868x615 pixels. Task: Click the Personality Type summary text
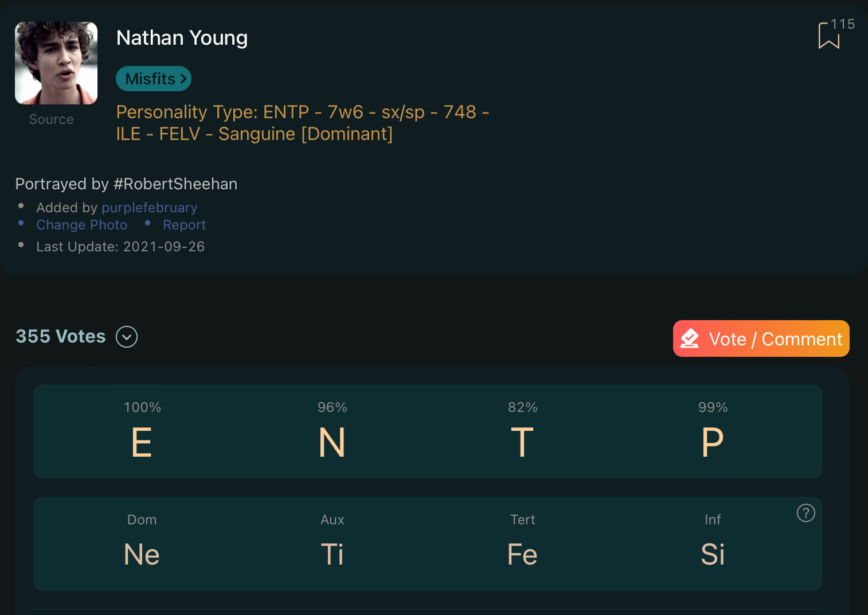point(303,123)
